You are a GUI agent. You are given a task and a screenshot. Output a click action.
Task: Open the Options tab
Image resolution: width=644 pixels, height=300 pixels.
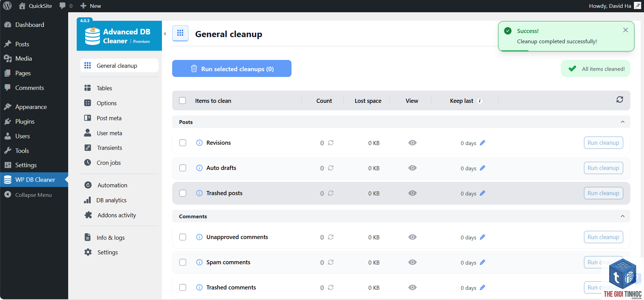tap(119, 103)
